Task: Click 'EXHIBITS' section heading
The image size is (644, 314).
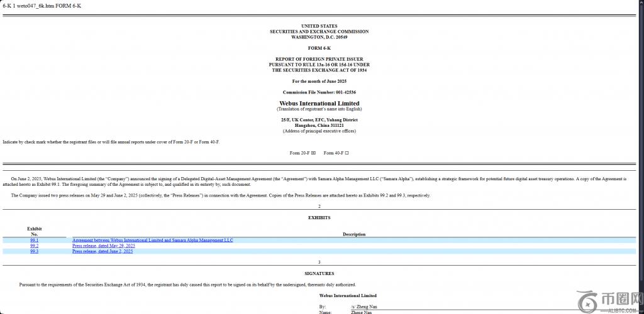Action: [x=319, y=218]
